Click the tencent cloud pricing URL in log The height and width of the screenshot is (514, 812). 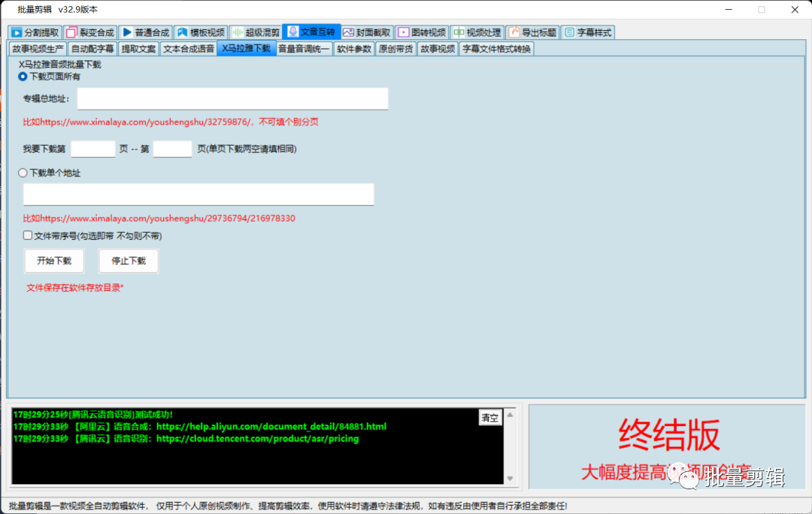pos(257,438)
